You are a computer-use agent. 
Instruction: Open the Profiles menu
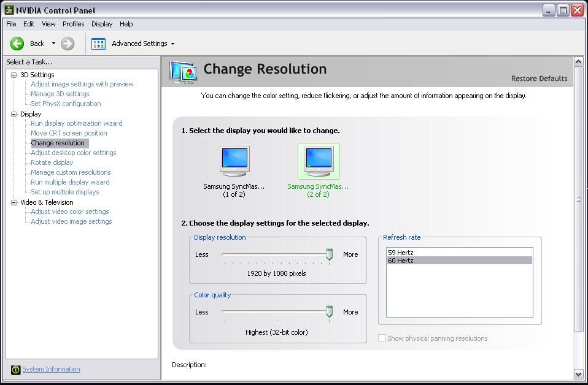[74, 24]
